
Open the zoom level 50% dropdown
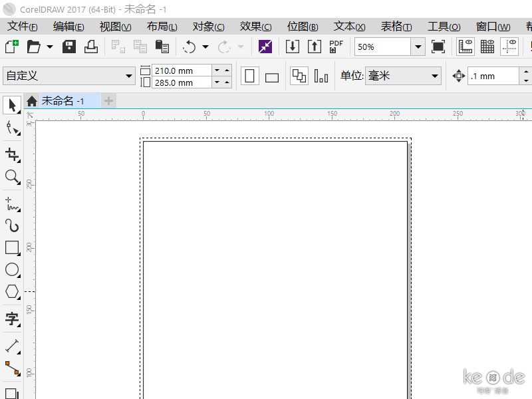[x=418, y=47]
